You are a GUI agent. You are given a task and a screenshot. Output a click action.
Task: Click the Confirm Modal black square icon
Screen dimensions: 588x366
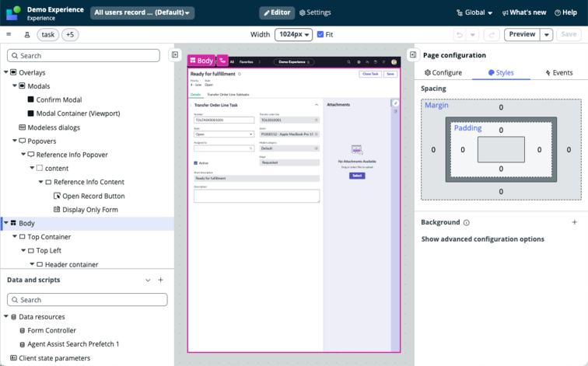coord(31,99)
